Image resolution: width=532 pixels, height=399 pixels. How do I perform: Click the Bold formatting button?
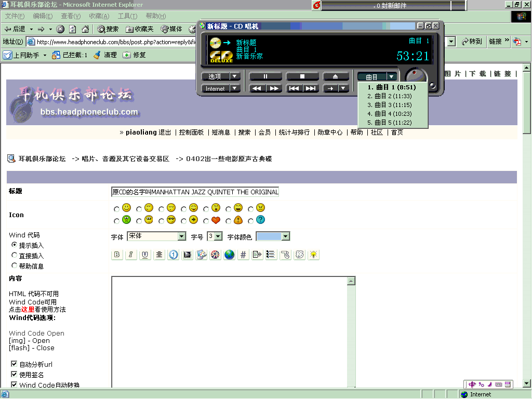click(117, 255)
